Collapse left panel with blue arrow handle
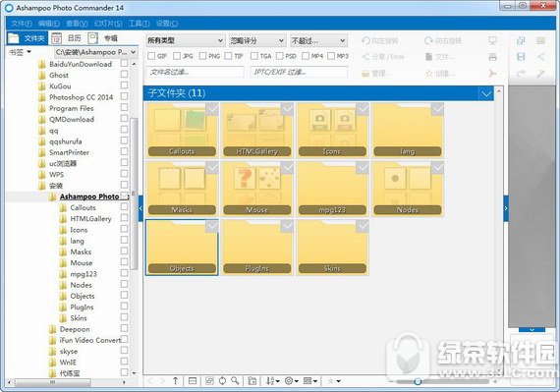The height and width of the screenshot is (392, 560). pos(140,208)
